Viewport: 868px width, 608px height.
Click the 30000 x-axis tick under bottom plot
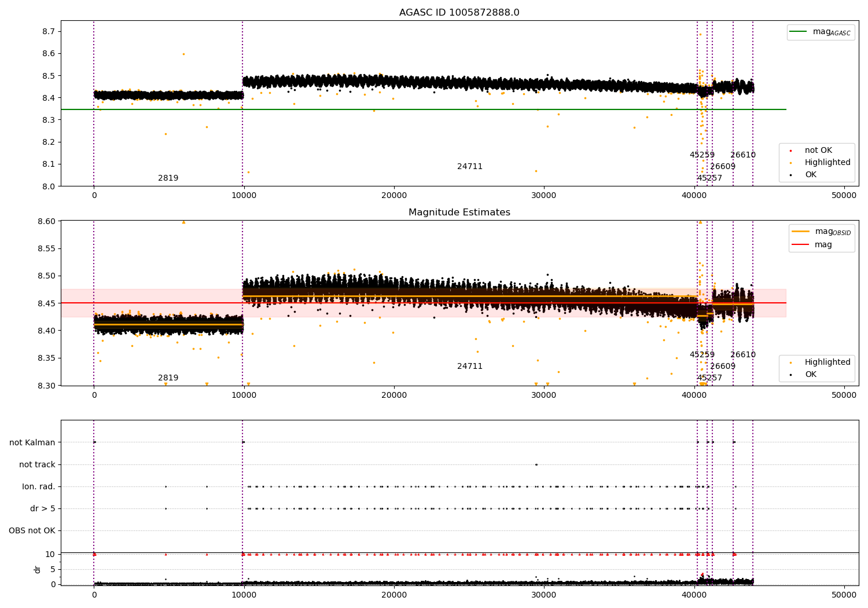(544, 594)
